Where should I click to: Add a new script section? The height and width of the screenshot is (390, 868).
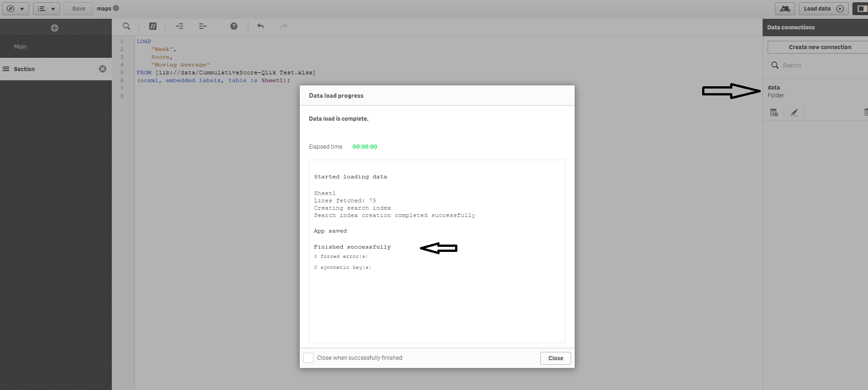tap(55, 28)
